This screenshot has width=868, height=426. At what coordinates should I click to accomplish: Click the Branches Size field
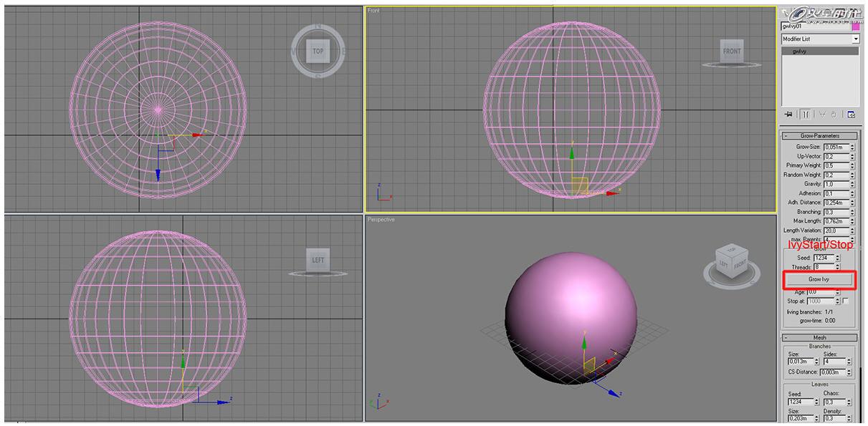point(800,362)
